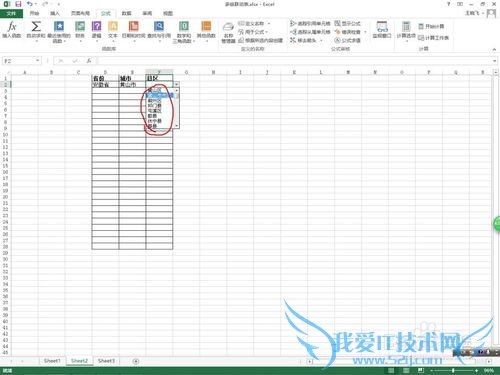The width and height of the screenshot is (500, 375).
Task: Click Evaluate Formula (公式求值)
Action: tap(348, 40)
